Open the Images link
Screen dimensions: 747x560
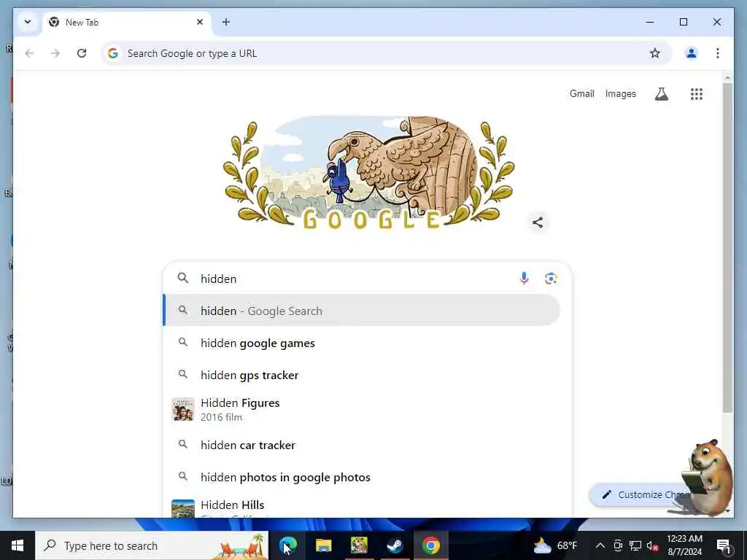coord(620,94)
